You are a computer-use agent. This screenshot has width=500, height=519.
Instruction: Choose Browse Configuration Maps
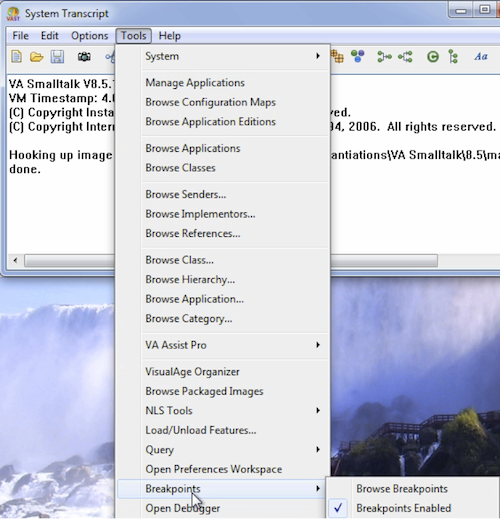pyautogui.click(x=222, y=102)
